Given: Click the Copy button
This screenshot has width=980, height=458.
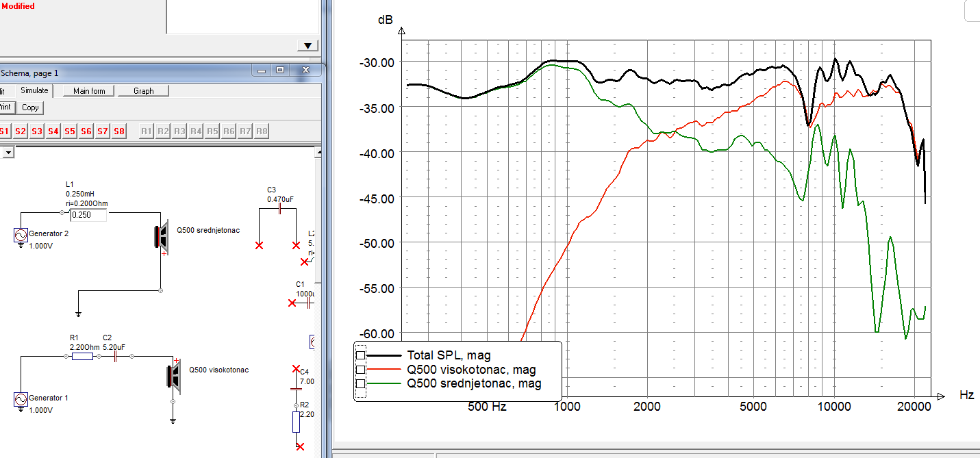Looking at the screenshot, I should [x=30, y=107].
